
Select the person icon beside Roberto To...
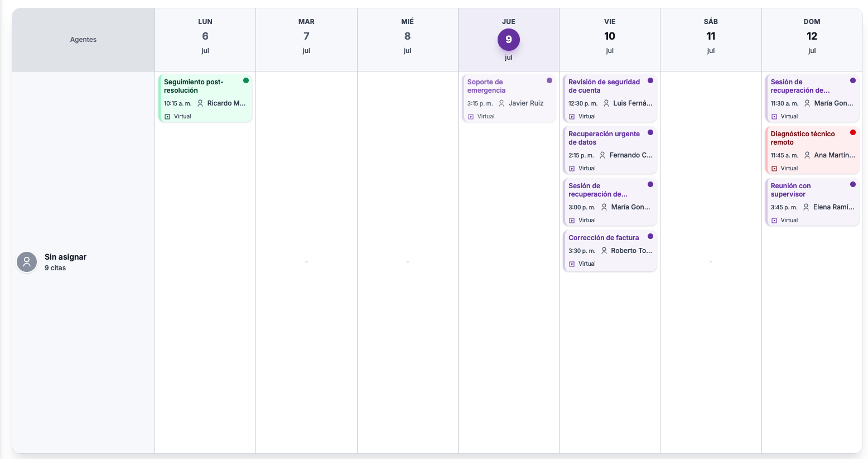click(604, 251)
